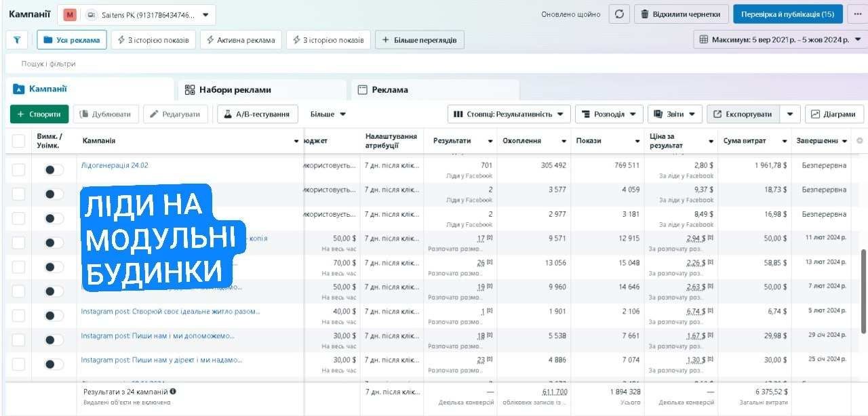Click the calendar icon in date range selector
This screenshot has width=868, height=416.
point(704,40)
